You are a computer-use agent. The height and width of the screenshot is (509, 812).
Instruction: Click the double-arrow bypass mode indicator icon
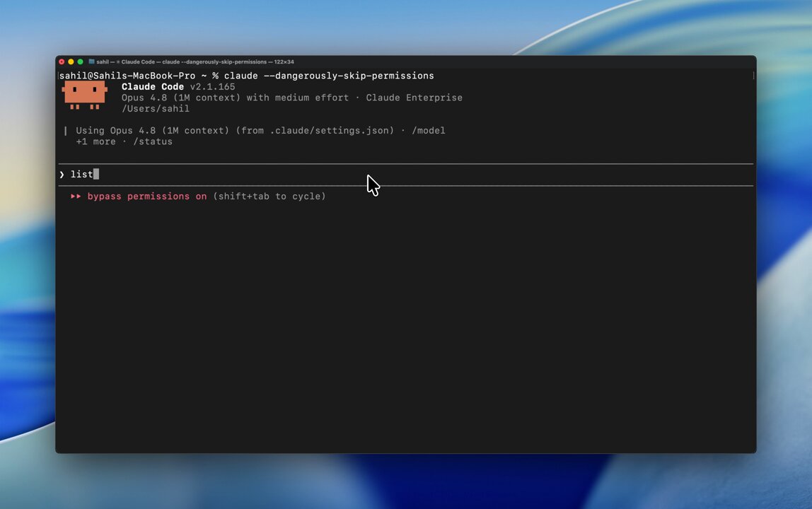coord(76,197)
